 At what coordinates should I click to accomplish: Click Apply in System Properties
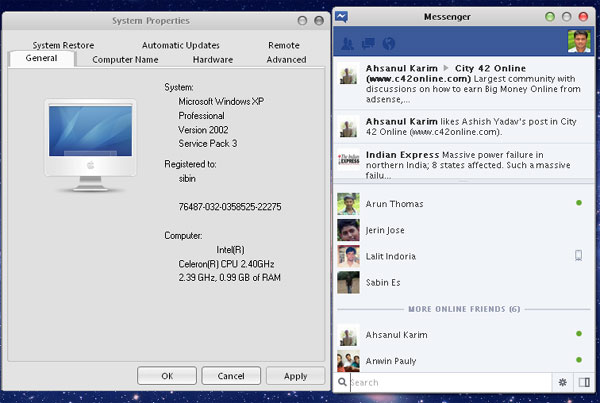click(295, 376)
